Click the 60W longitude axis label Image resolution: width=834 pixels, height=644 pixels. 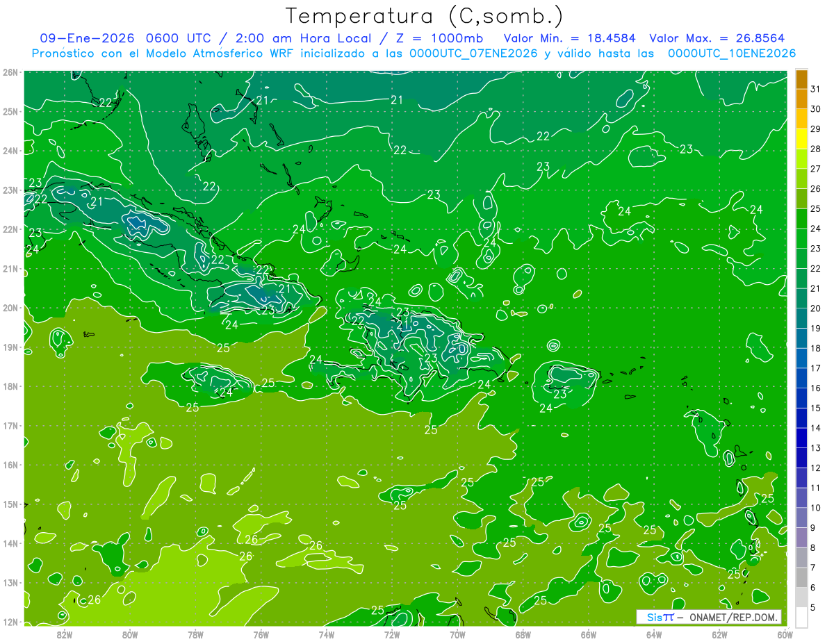[x=785, y=634]
